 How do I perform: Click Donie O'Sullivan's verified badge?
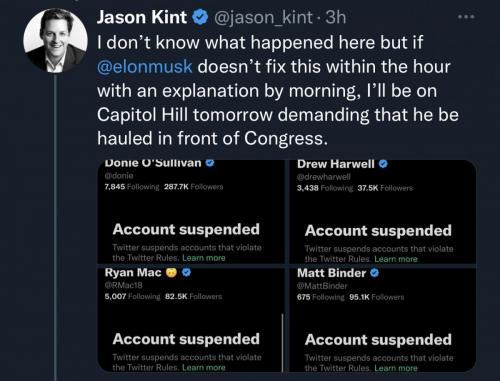(210, 163)
